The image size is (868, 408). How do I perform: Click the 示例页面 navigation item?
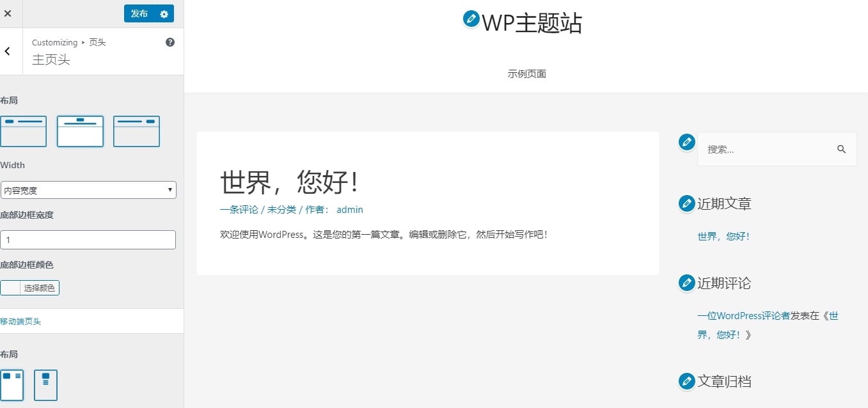click(526, 74)
